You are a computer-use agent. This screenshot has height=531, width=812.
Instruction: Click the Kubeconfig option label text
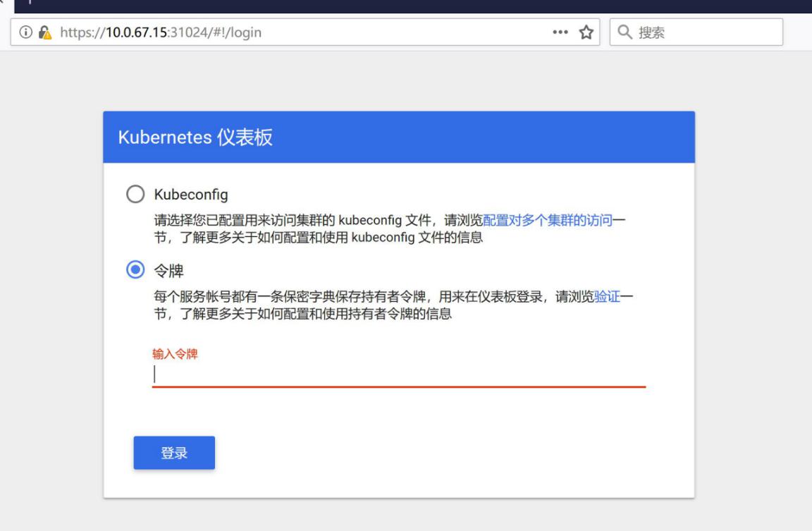click(191, 195)
